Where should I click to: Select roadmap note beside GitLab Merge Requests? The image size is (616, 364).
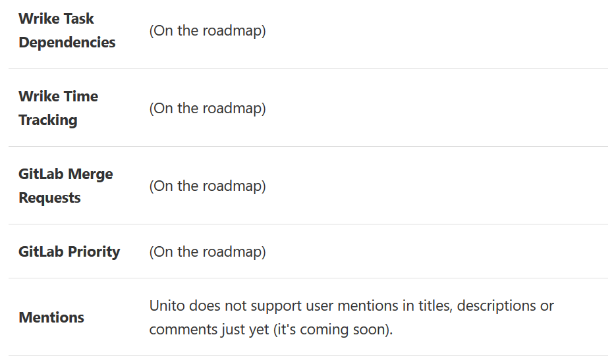(x=208, y=186)
